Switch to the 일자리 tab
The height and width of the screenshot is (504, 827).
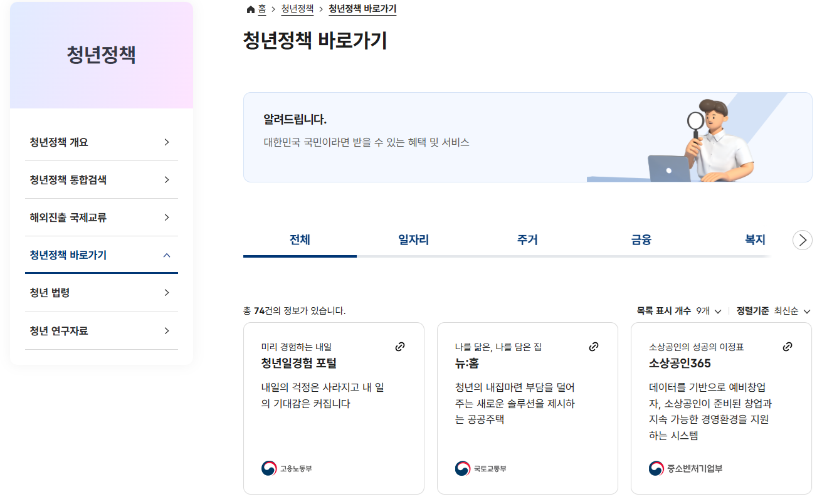pyautogui.click(x=413, y=240)
